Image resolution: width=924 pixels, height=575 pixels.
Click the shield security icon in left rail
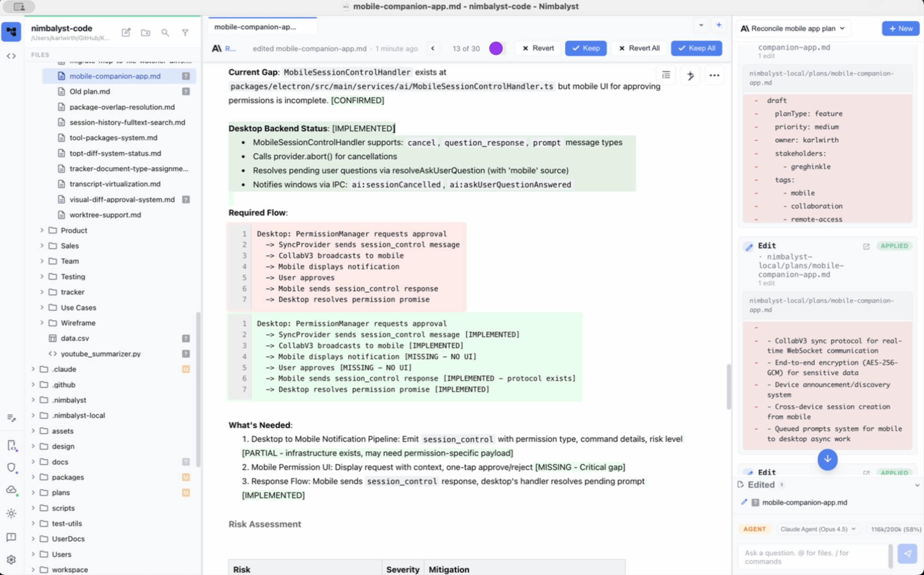tap(12, 468)
